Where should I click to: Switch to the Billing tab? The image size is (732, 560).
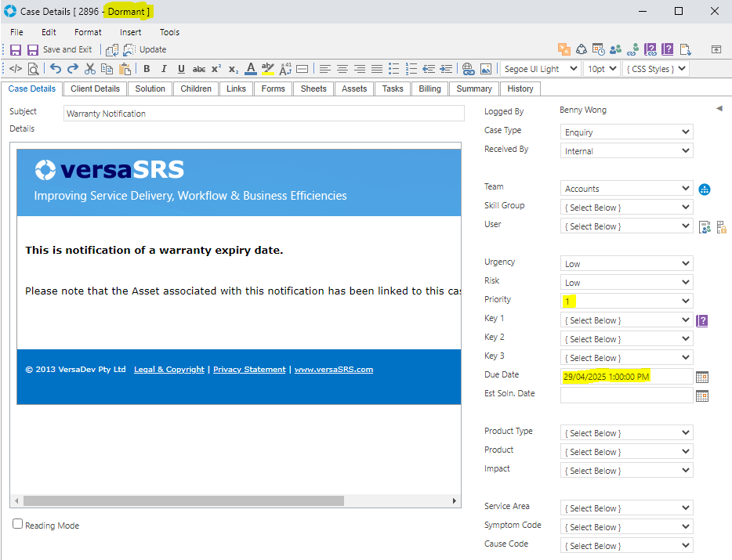[429, 89]
